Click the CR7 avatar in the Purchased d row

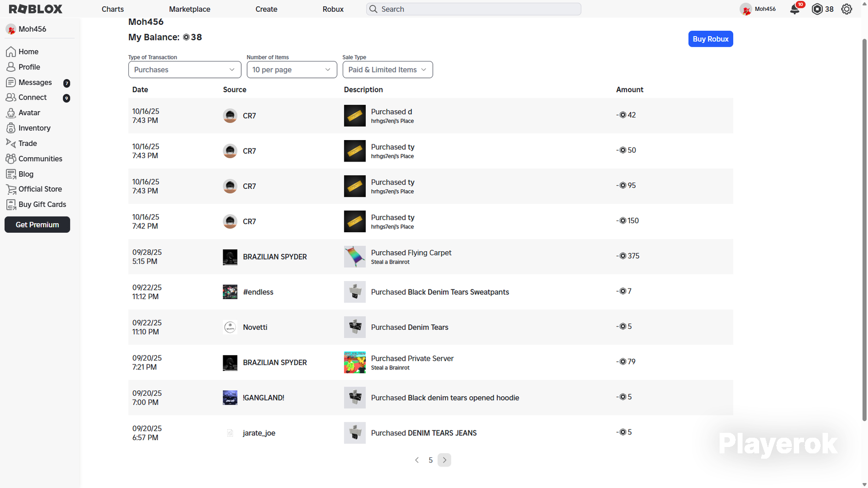[x=230, y=116]
